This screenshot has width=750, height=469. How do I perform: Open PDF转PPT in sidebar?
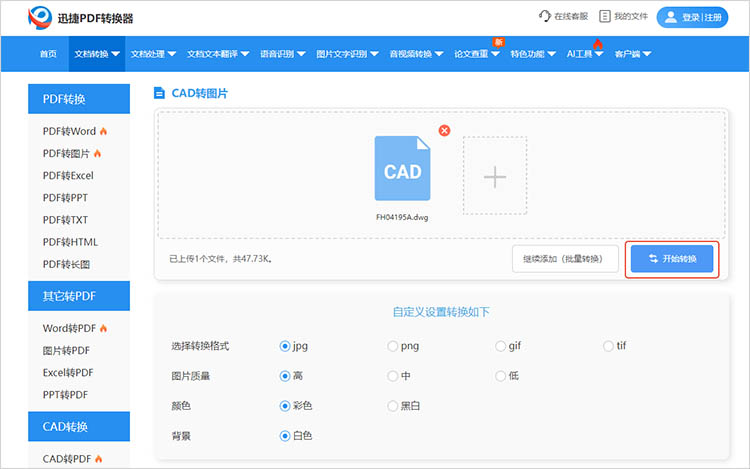click(x=65, y=197)
